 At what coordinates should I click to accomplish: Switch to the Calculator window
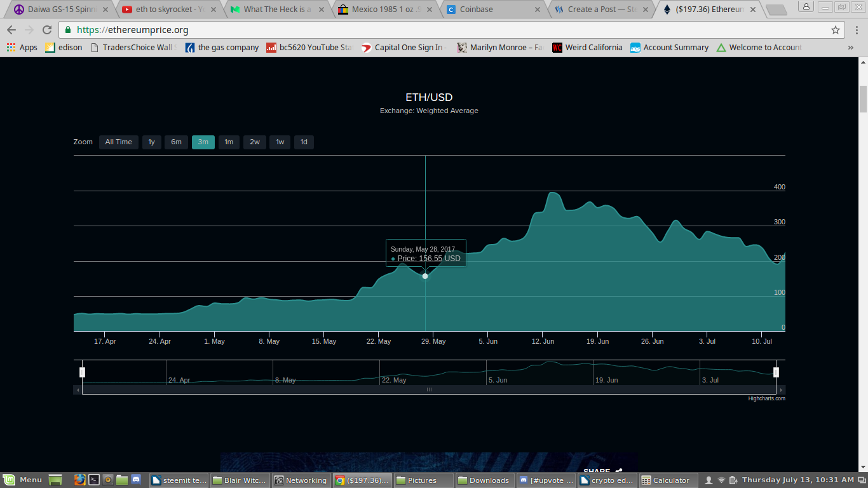pyautogui.click(x=668, y=480)
